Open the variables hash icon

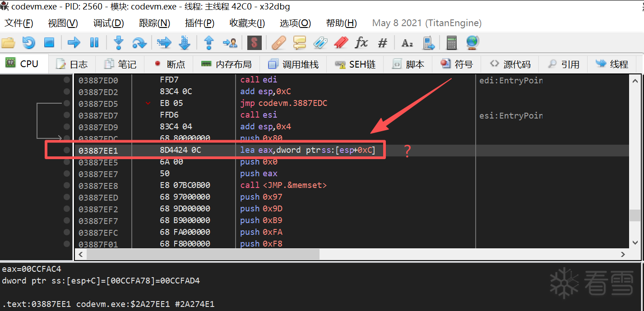coord(383,43)
